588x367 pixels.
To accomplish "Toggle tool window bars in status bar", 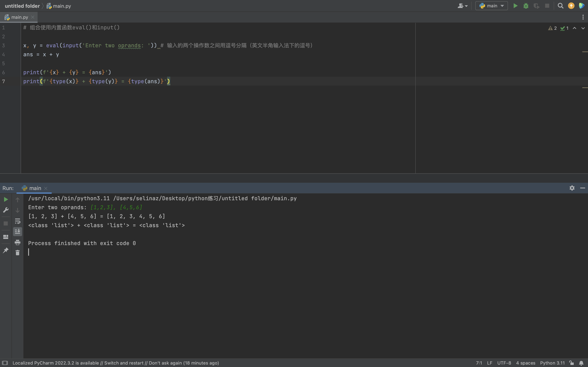I will tap(5, 363).
